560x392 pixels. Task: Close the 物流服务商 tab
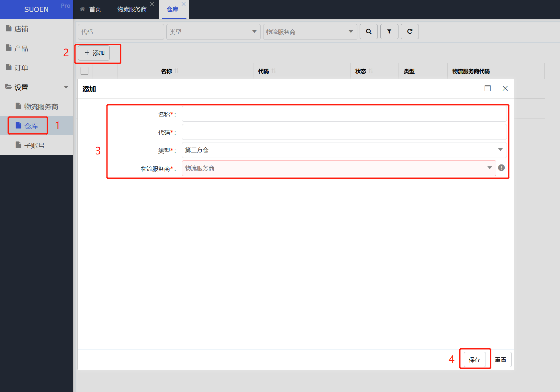point(152,4)
